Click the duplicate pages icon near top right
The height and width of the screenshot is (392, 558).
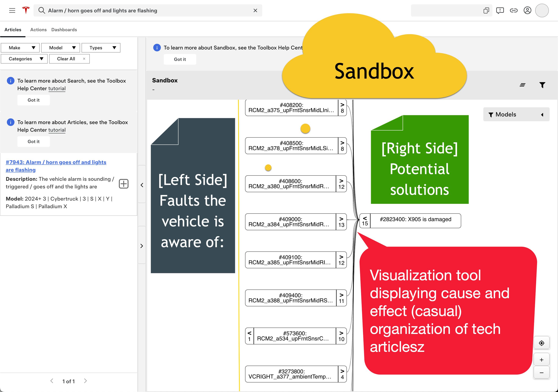486,10
